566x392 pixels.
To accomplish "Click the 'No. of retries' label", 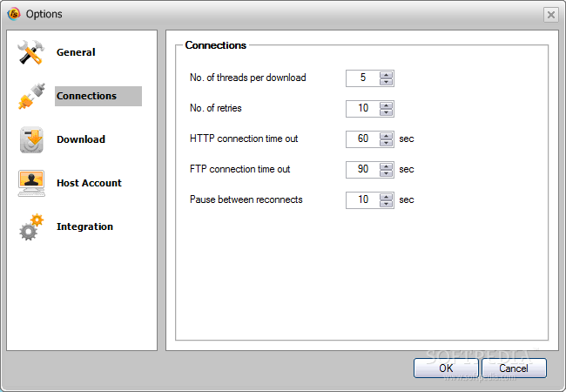I will point(215,108).
